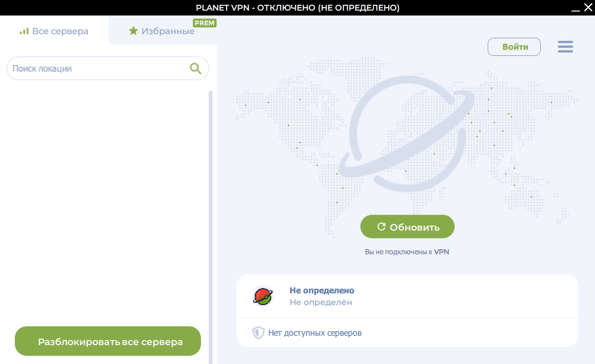This screenshot has width=595, height=364.
Task: Click the planet logo next to Не определено
Action: click(x=262, y=296)
